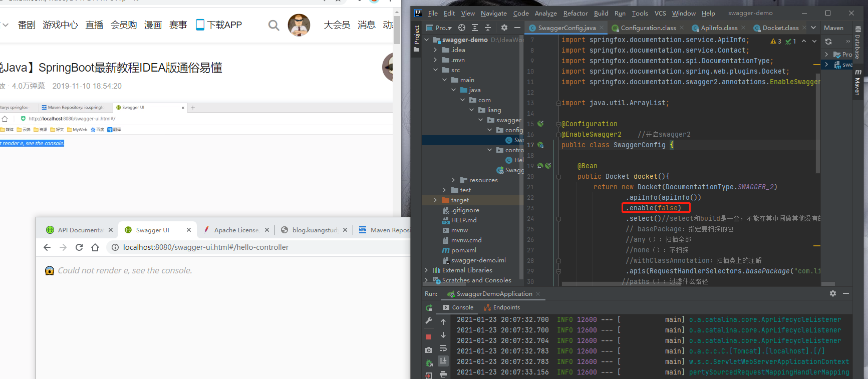868x379 pixels.
Task: Click browser back arrow
Action: click(x=47, y=247)
